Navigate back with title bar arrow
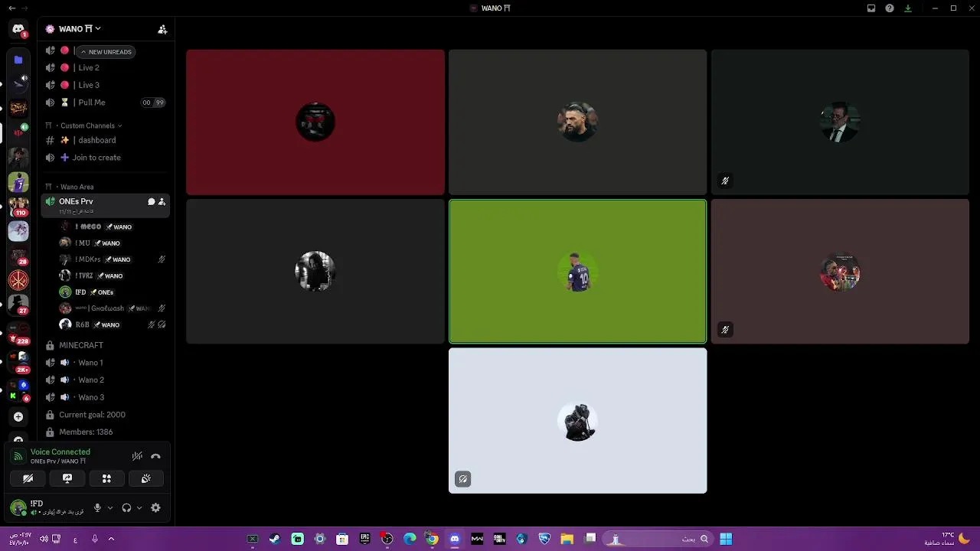980x551 pixels. click(x=11, y=8)
